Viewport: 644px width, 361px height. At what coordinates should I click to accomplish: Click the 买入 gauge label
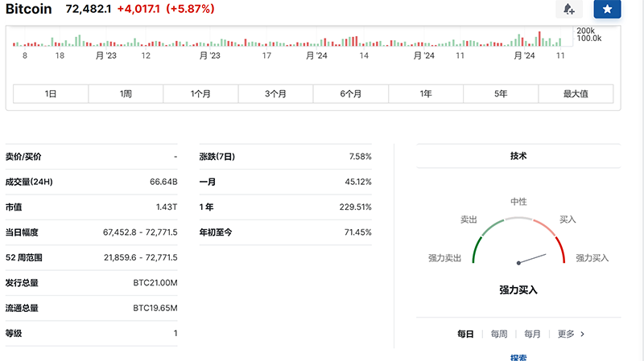568,219
